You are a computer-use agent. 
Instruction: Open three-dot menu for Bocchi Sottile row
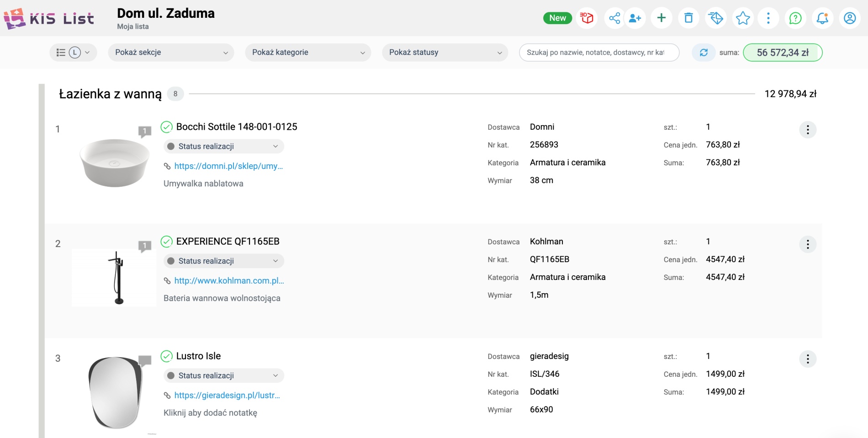(807, 130)
